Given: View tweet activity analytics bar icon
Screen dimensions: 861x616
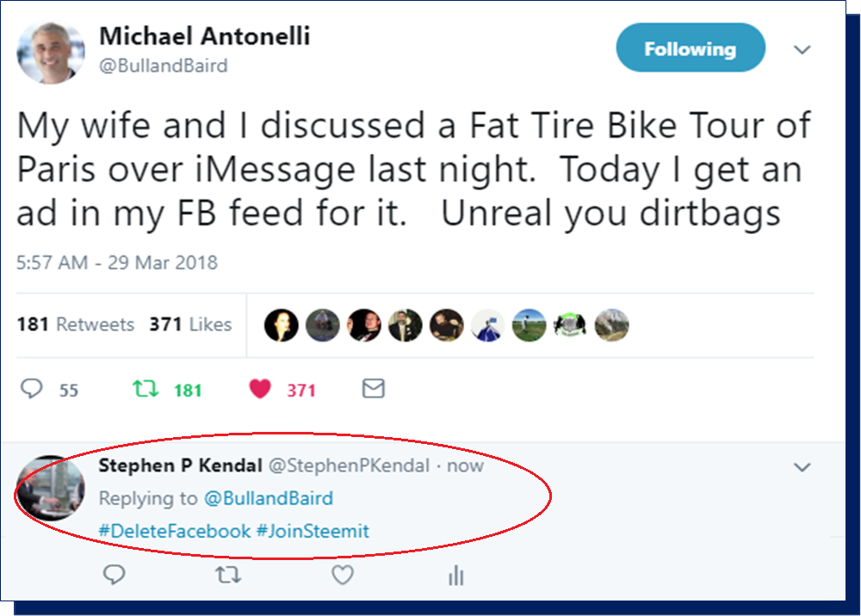Looking at the screenshot, I should [457, 576].
